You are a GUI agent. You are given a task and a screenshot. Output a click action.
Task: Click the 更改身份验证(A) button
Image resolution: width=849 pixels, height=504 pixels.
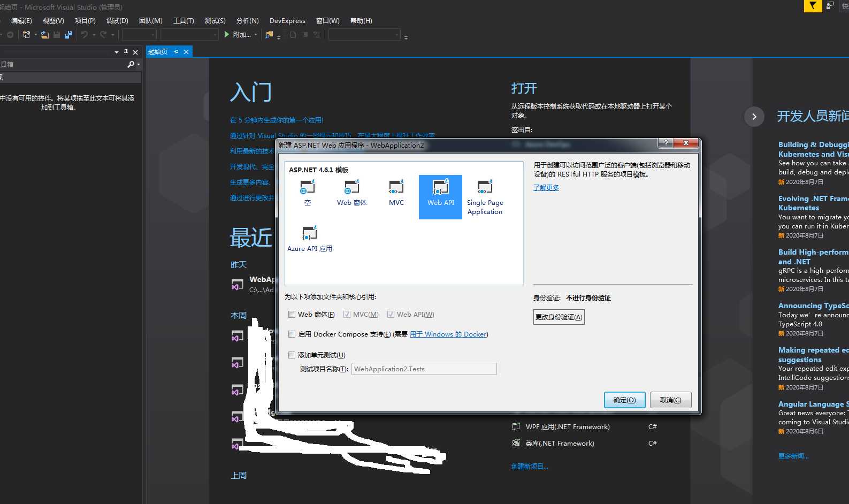click(559, 317)
